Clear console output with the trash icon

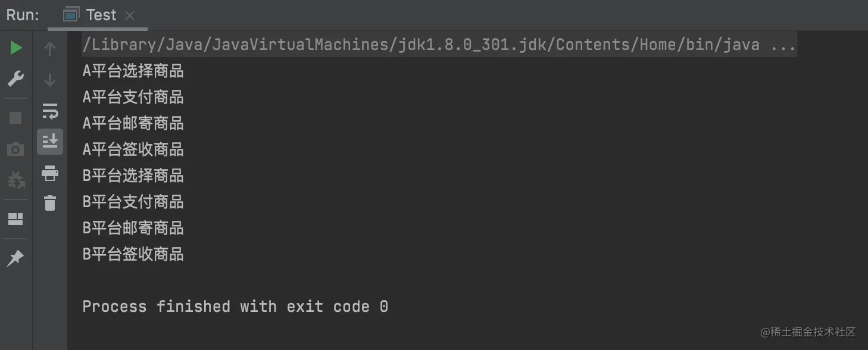pos(50,203)
